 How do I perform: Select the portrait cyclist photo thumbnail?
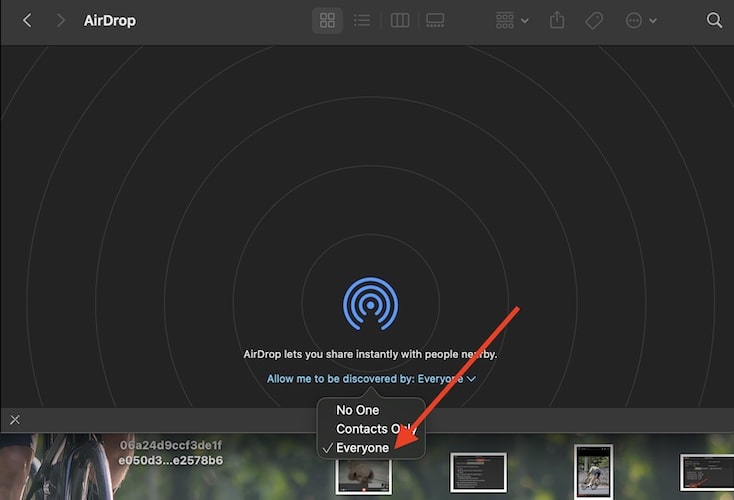[593, 471]
